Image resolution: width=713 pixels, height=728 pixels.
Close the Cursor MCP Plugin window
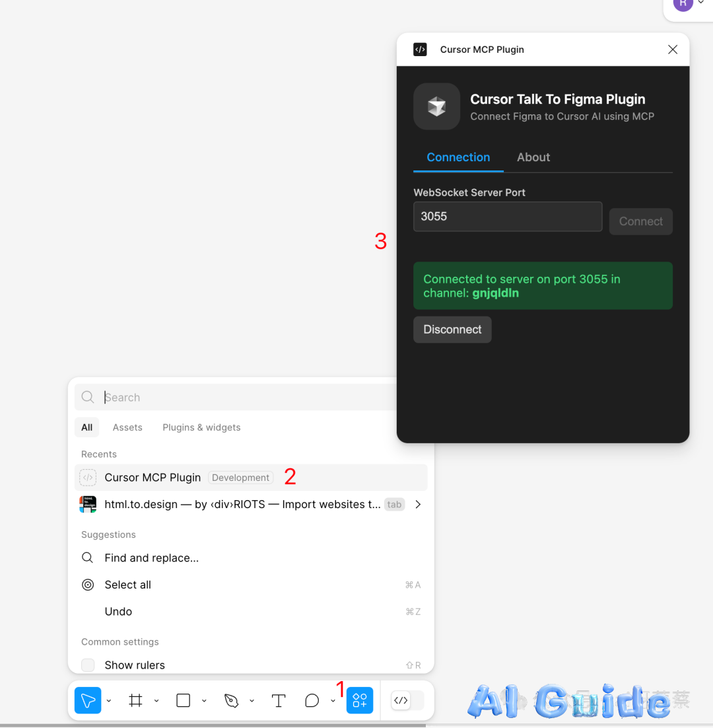pyautogui.click(x=673, y=49)
